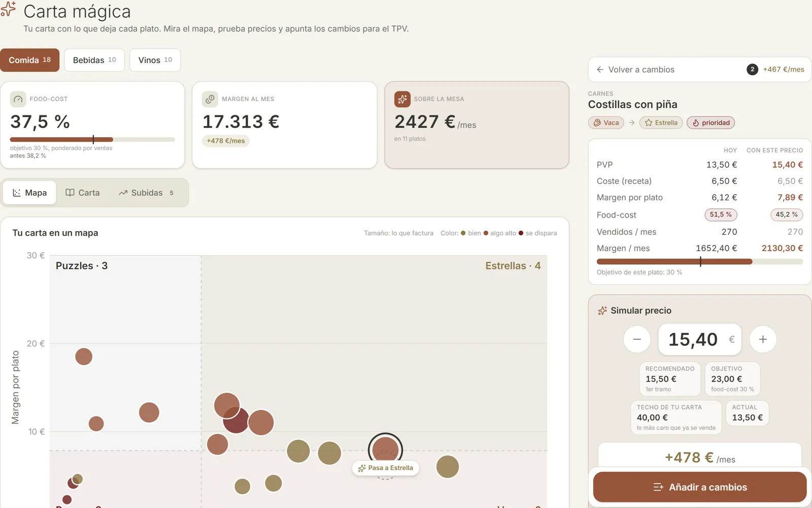
Task: Click the Vaca cow chip icon
Action: (597, 123)
